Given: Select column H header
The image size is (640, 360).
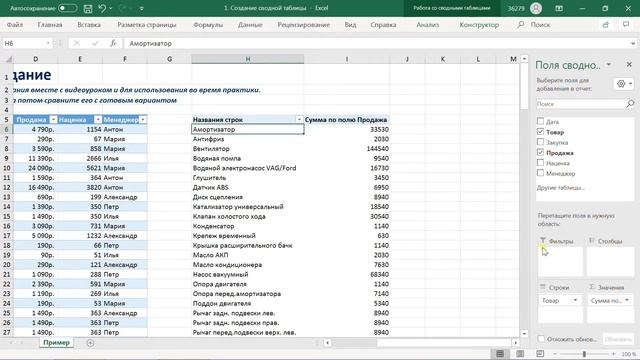Looking at the screenshot, I should point(248,59).
